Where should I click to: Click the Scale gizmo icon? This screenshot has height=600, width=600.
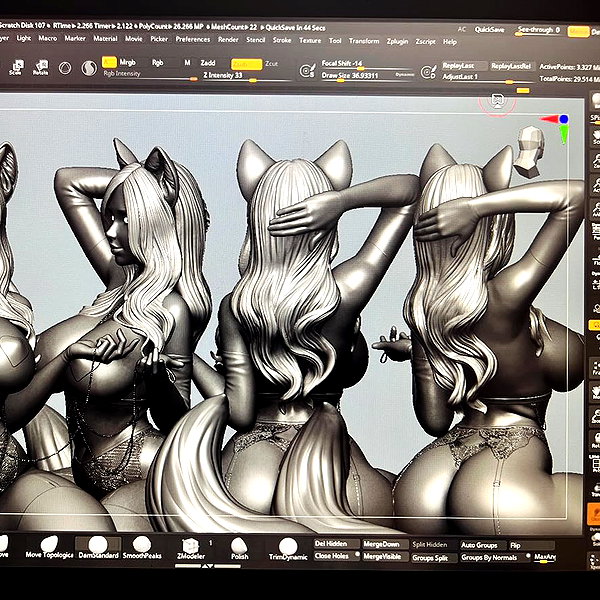17,67
